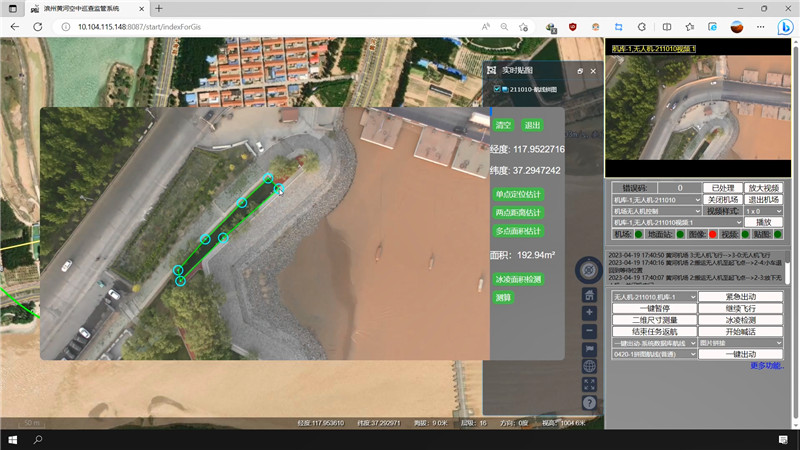Open browser settings and more menu
The image size is (800, 450).
pyautogui.click(x=761, y=27)
